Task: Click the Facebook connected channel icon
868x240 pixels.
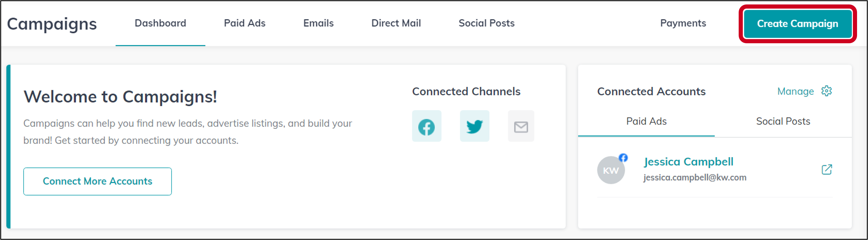Action: coord(426,126)
